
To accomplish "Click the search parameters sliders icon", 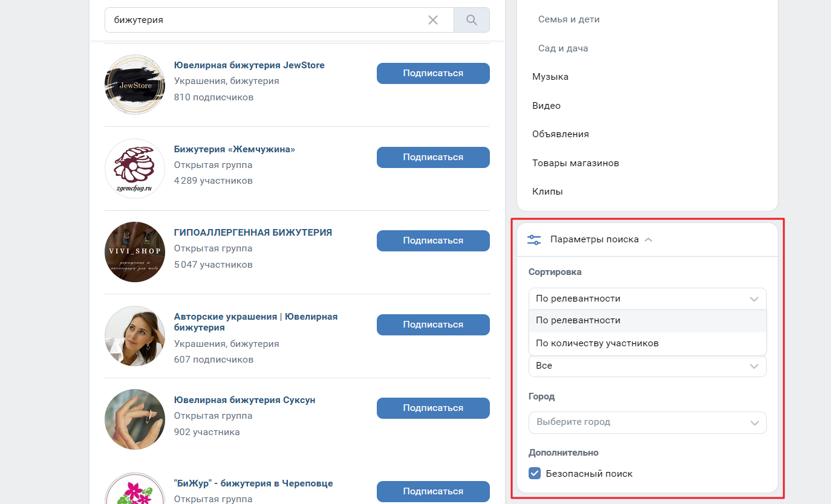I will coord(534,239).
